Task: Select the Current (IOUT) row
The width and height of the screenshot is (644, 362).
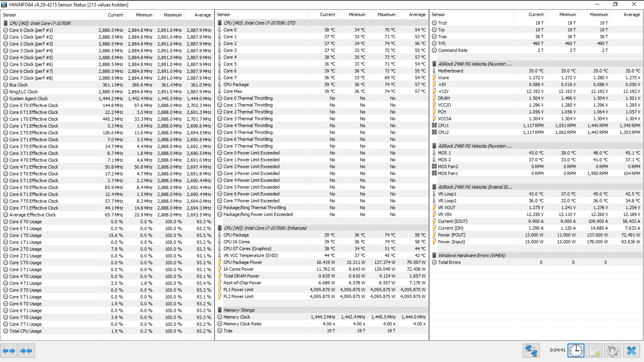Action: [537, 221]
